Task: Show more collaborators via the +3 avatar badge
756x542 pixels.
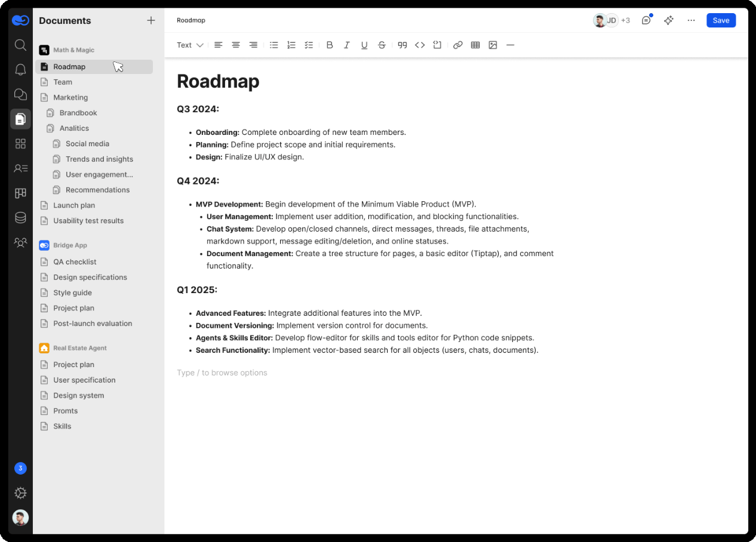Action: pyautogui.click(x=625, y=20)
